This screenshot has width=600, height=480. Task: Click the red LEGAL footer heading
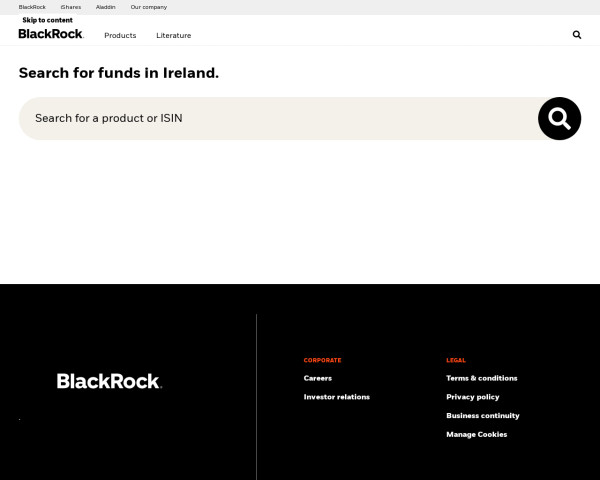[455, 360]
